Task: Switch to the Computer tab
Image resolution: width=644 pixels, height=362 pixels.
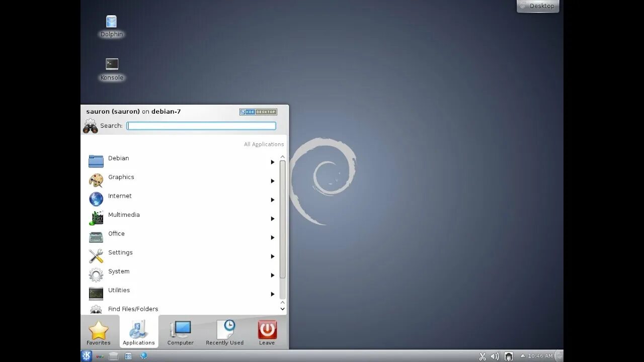Action: pyautogui.click(x=180, y=332)
